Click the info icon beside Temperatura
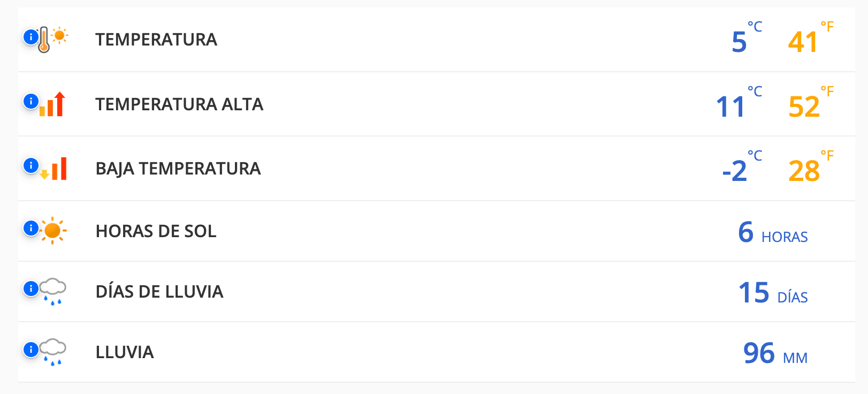Image resolution: width=868 pixels, height=394 pixels. click(31, 37)
